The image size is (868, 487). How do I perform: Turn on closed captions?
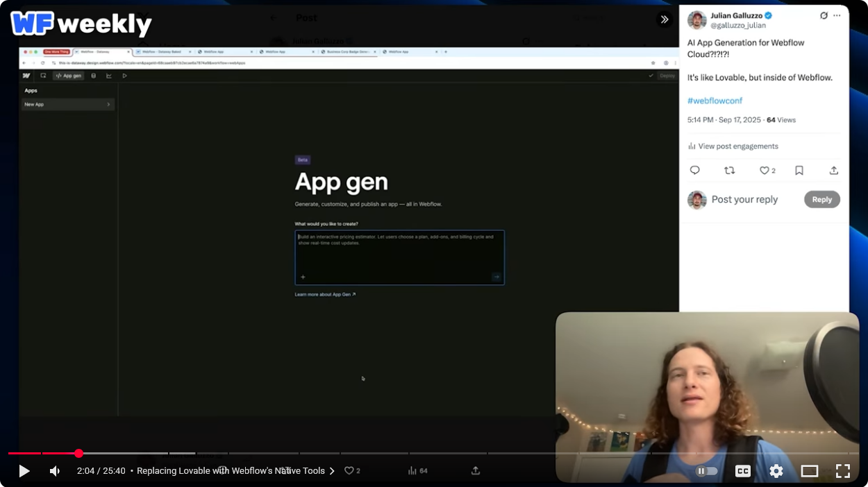742,471
